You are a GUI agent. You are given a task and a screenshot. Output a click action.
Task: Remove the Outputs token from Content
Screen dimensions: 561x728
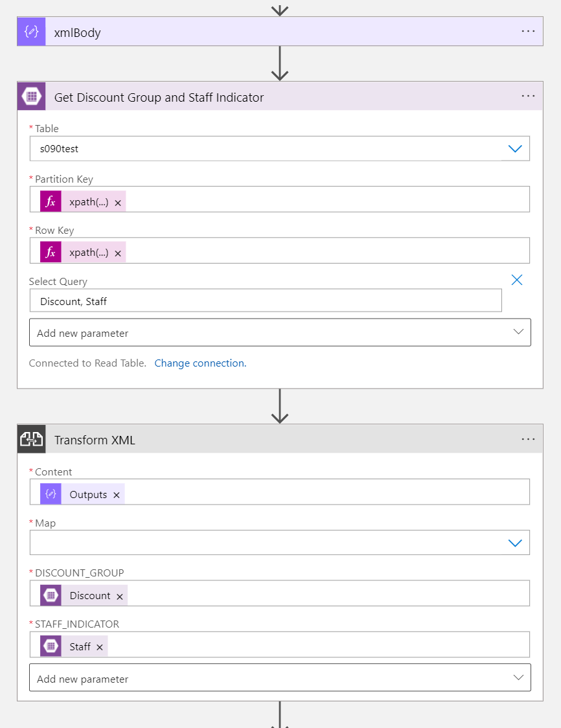[117, 495]
